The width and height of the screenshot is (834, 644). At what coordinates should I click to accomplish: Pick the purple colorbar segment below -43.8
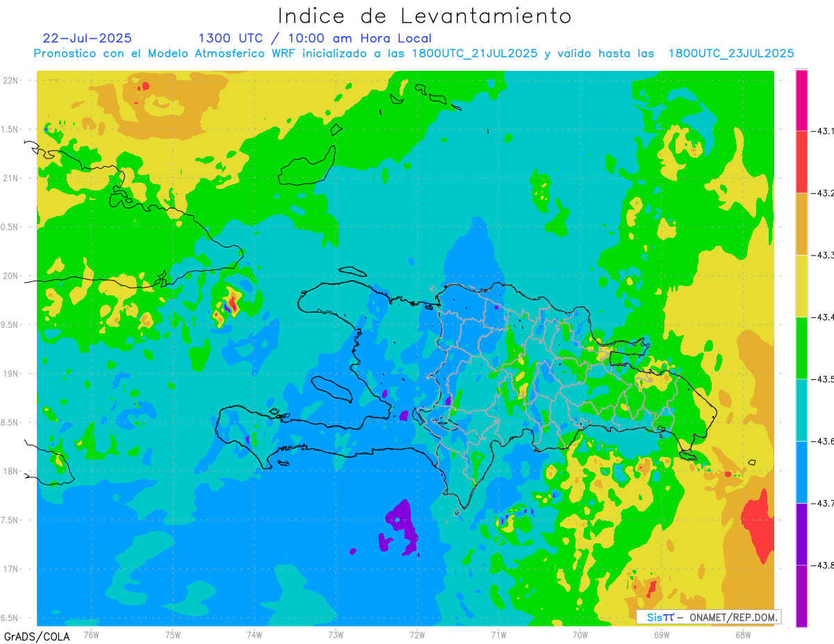click(x=801, y=595)
